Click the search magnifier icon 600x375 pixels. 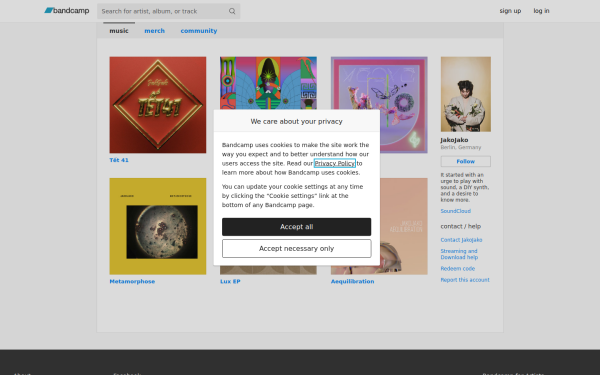click(232, 11)
